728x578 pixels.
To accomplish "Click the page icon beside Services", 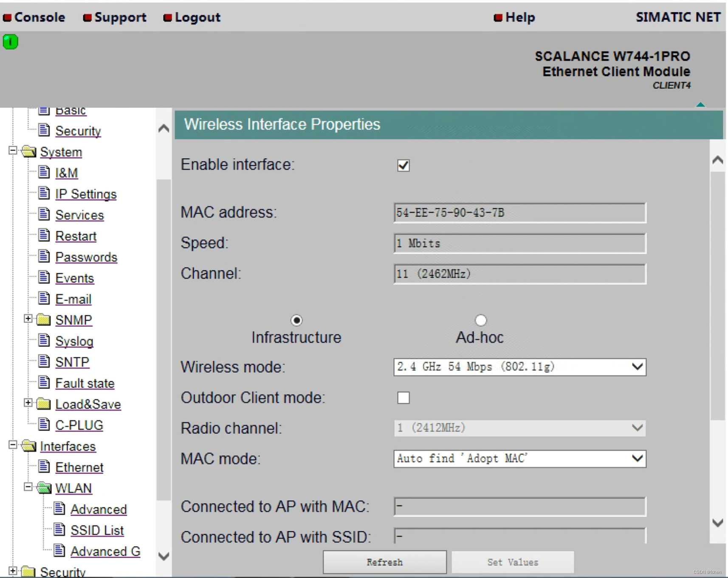I will coord(44,214).
